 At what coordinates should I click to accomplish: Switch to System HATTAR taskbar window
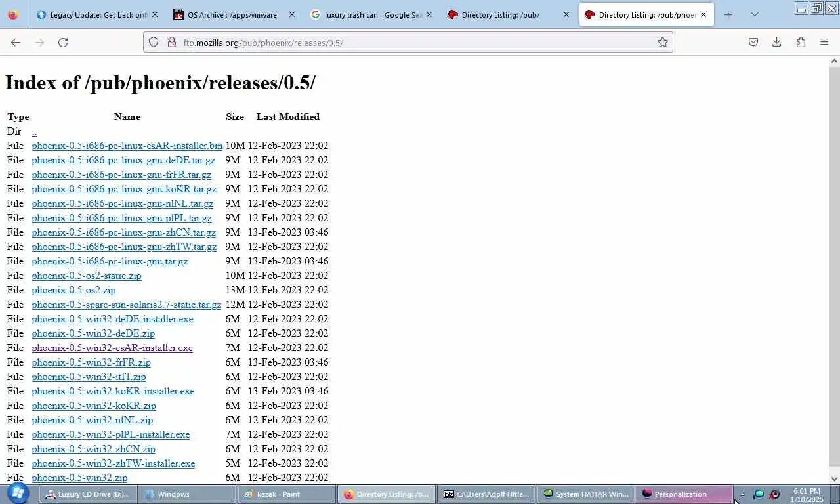coord(585,494)
